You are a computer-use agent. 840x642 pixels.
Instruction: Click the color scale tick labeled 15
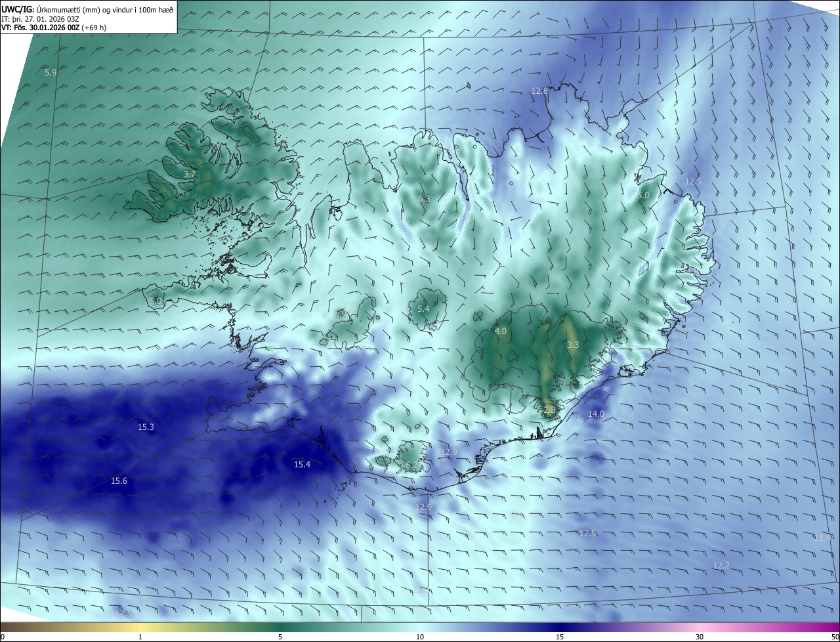pyautogui.click(x=560, y=637)
